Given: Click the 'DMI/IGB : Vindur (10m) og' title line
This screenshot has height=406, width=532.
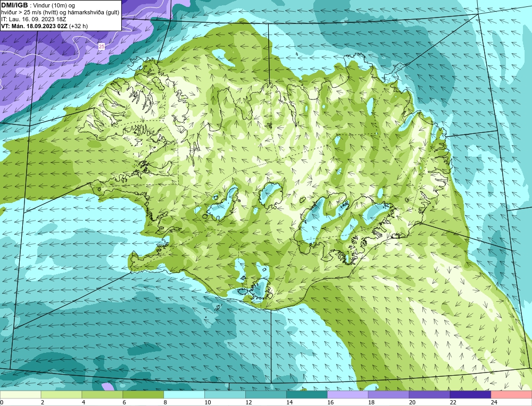Looking at the screenshot, I should click(38, 5).
